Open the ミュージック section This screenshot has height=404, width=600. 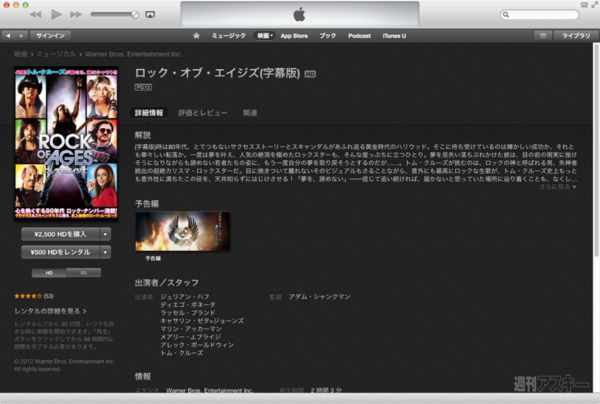[229, 36]
